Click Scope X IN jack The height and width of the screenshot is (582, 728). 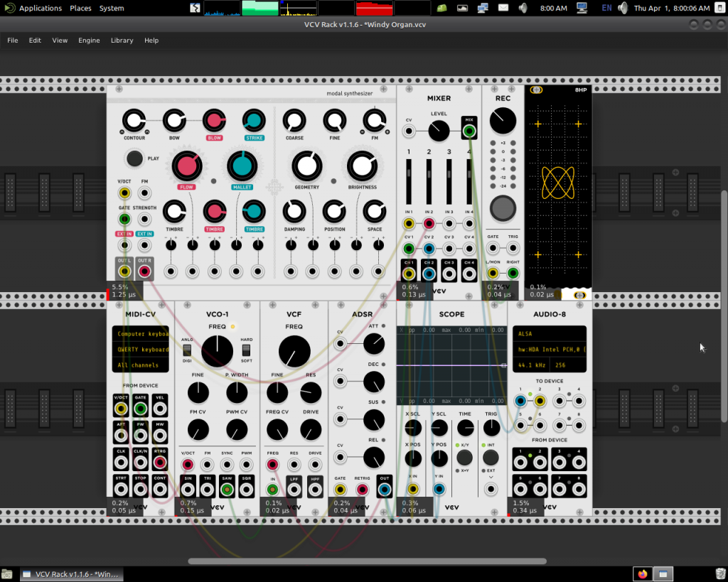tap(413, 489)
